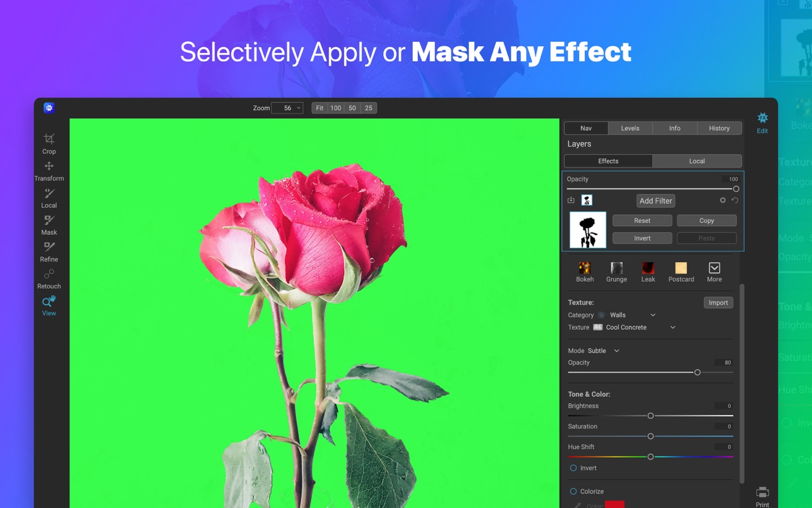Toggle the Colorize option

[x=573, y=492]
